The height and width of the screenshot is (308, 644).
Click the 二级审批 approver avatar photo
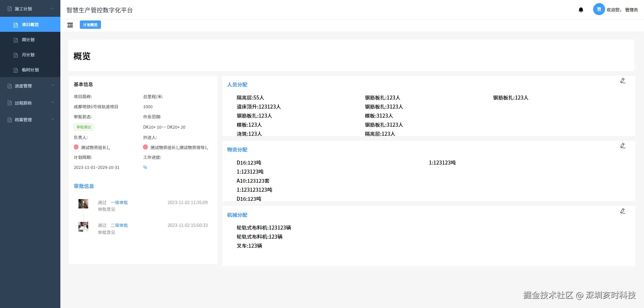click(83, 227)
